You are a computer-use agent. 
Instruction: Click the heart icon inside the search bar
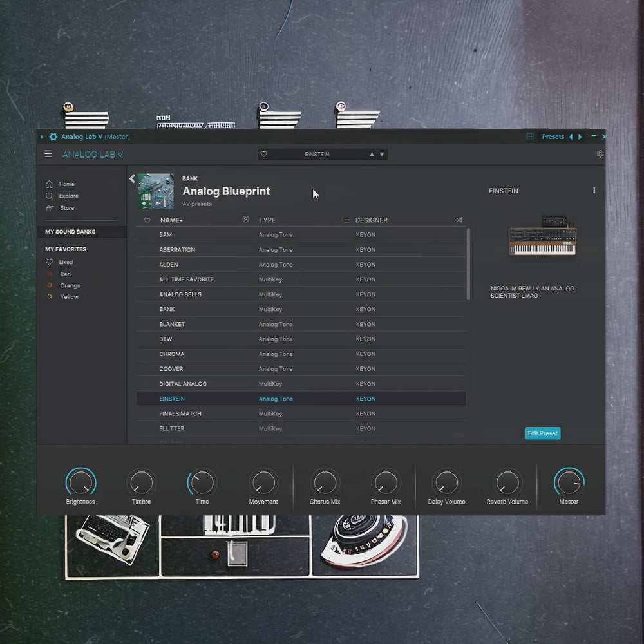click(x=264, y=154)
